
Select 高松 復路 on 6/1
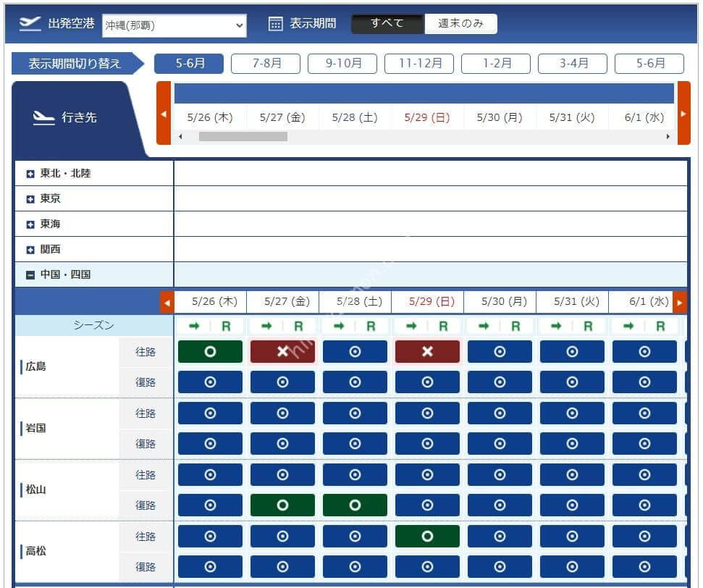coord(644,567)
